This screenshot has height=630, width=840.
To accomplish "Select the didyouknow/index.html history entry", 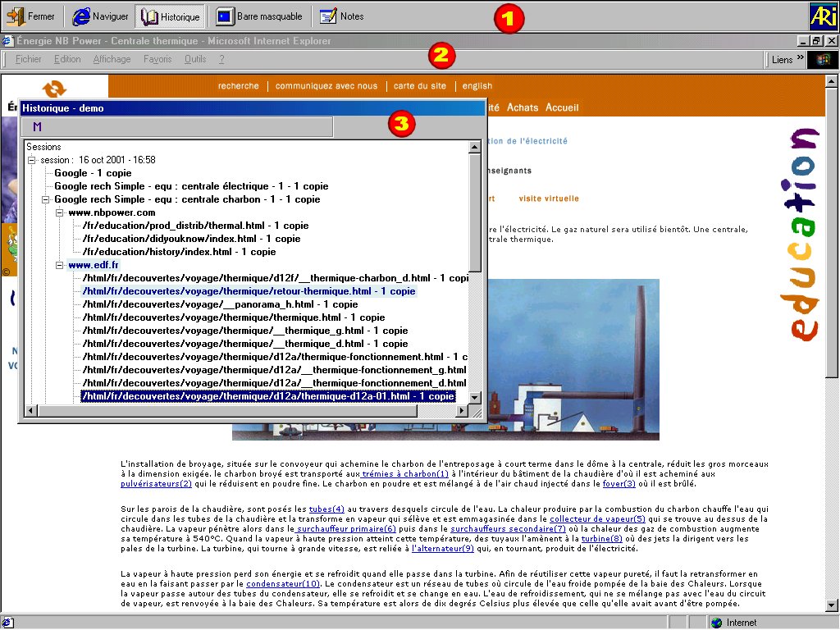I will 191,239.
